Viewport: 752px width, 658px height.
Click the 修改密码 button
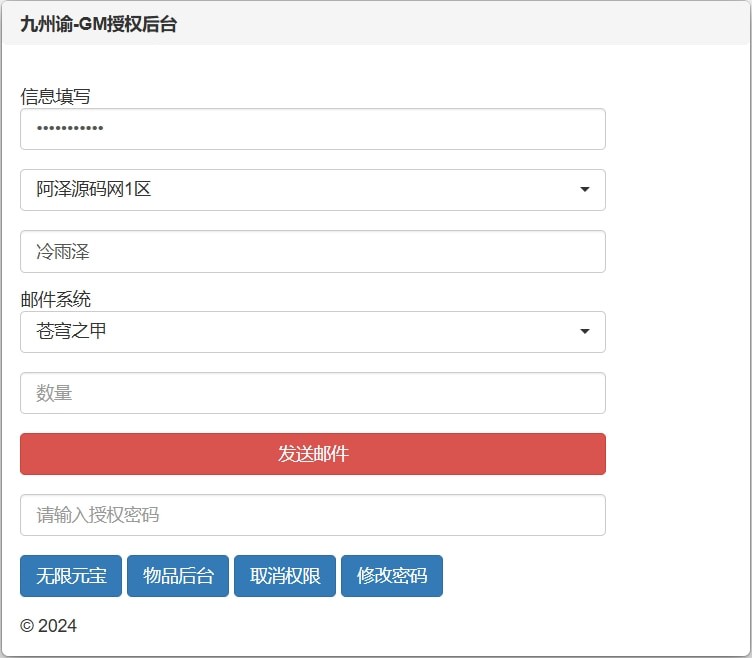[x=392, y=576]
